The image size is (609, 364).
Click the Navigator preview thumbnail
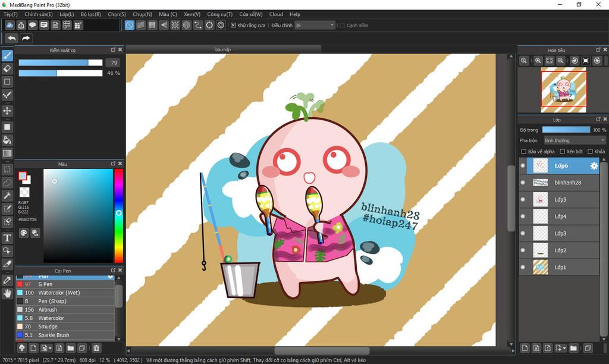pos(564,90)
